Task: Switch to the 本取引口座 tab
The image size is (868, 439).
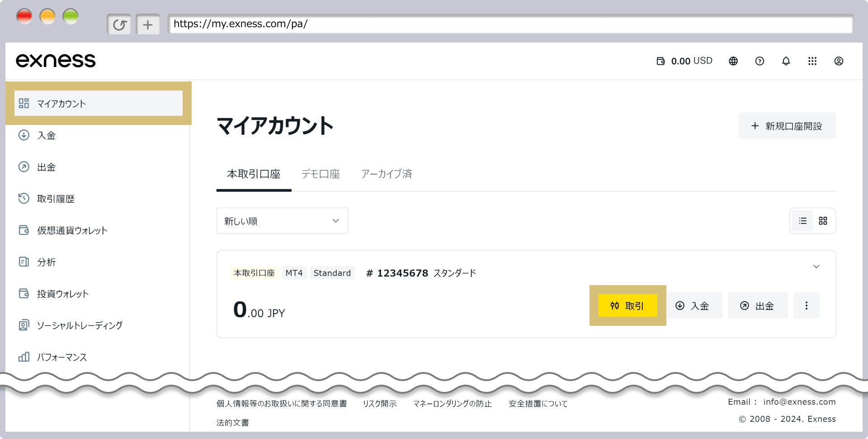Action: click(254, 174)
